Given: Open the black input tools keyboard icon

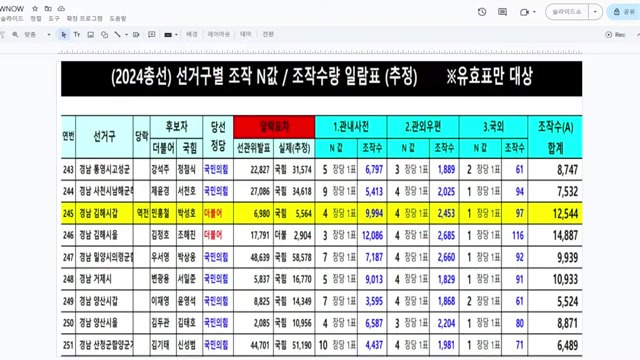Looking at the screenshot, I should click(168, 35).
